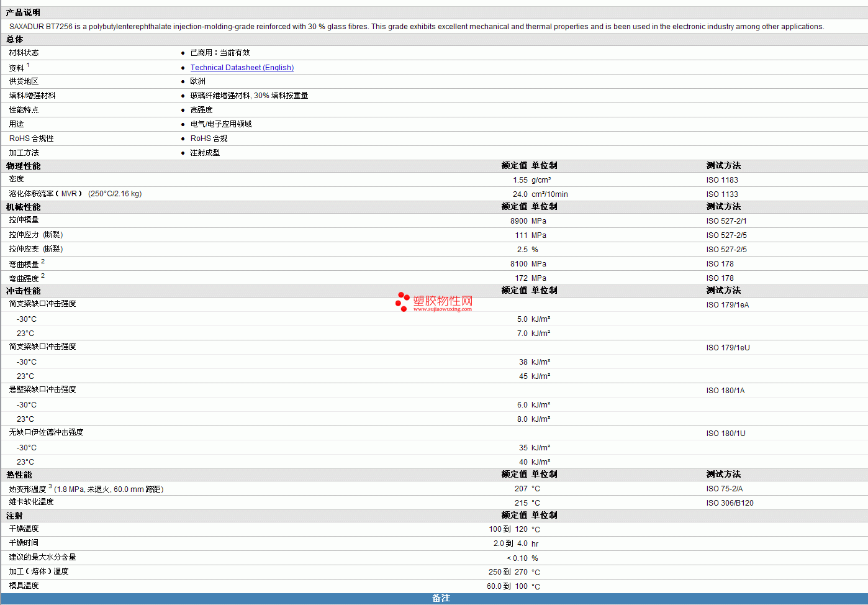Click the 建议的最大水分含量 row label
The image size is (868, 605).
[42, 557]
